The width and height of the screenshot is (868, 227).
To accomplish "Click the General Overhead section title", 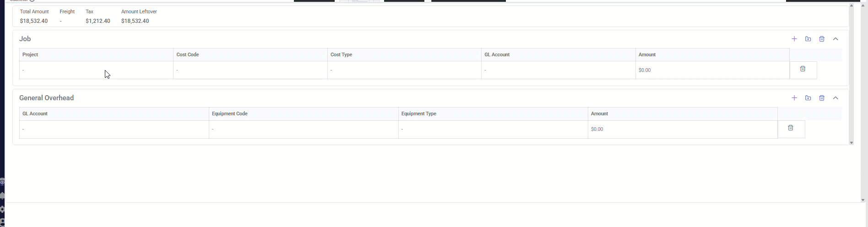I will 47,98.
